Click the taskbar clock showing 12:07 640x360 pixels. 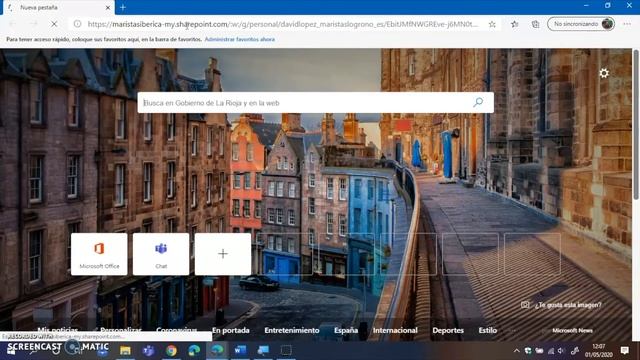pyautogui.click(x=598, y=351)
